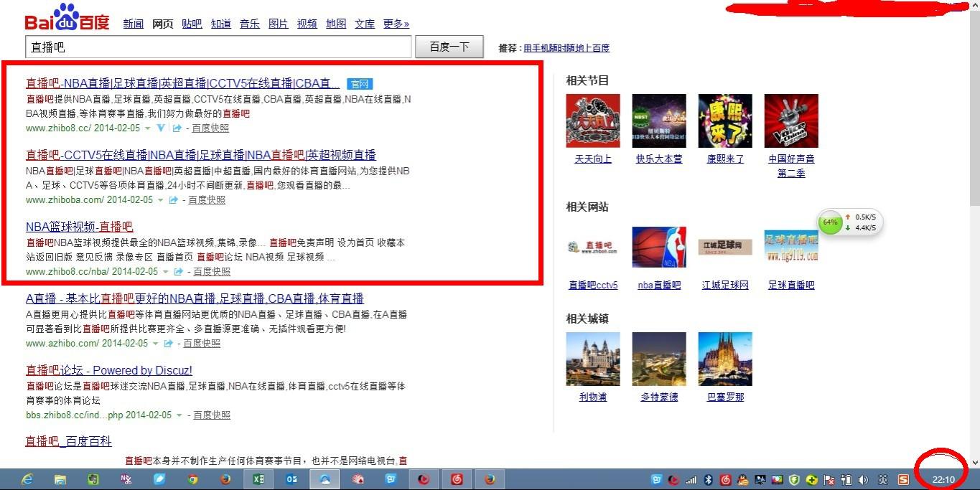The height and width of the screenshot is (490, 980).
Task: Open the A直播 result title
Action: 195,298
